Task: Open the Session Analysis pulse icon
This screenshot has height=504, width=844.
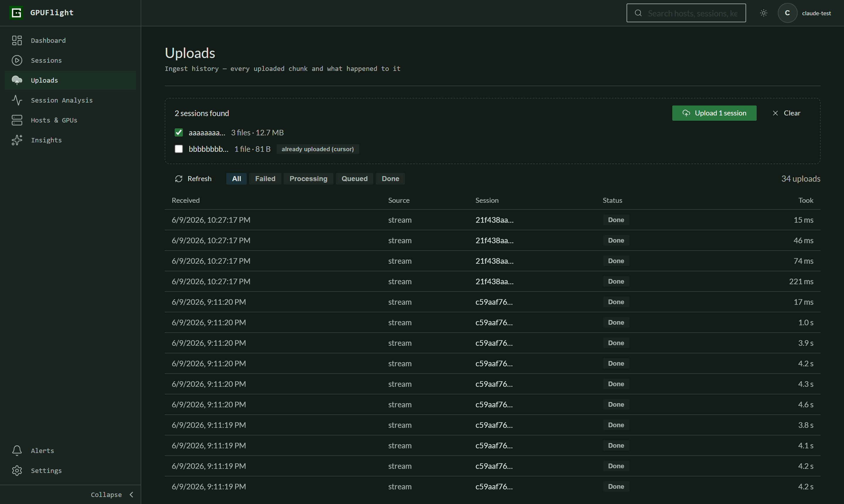Action: click(17, 100)
